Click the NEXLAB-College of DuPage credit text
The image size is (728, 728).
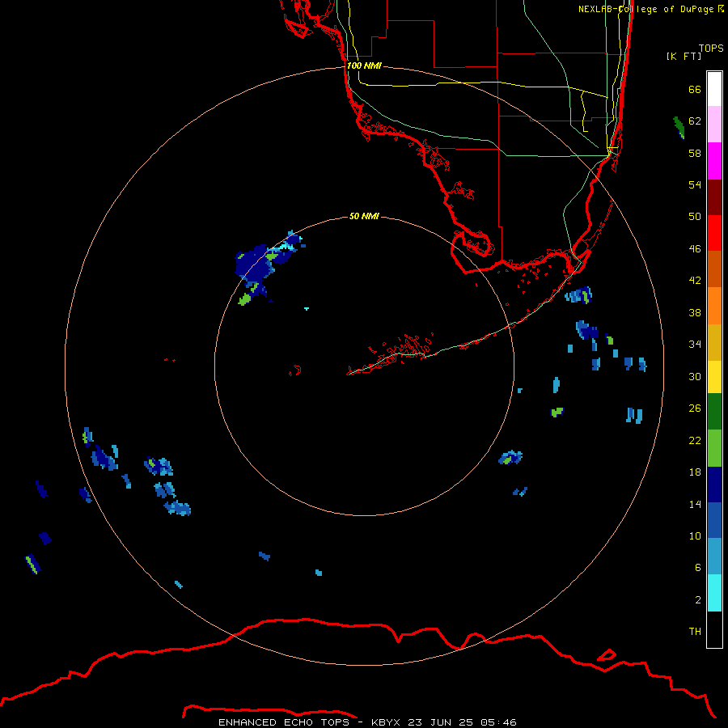coord(651,9)
